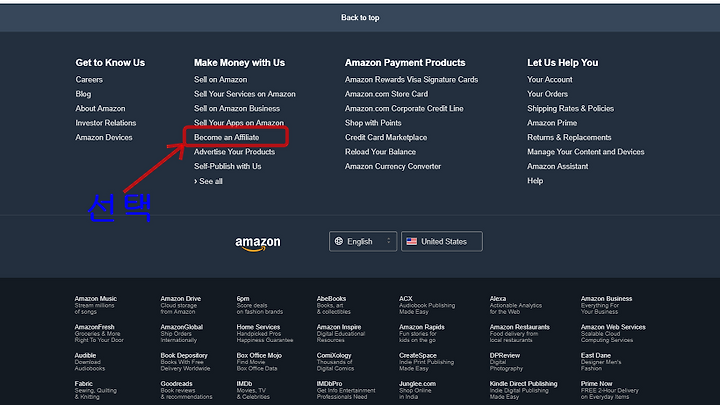The image size is (720, 405).
Task: Open Amazon.com Store Card link
Action: pos(387,94)
